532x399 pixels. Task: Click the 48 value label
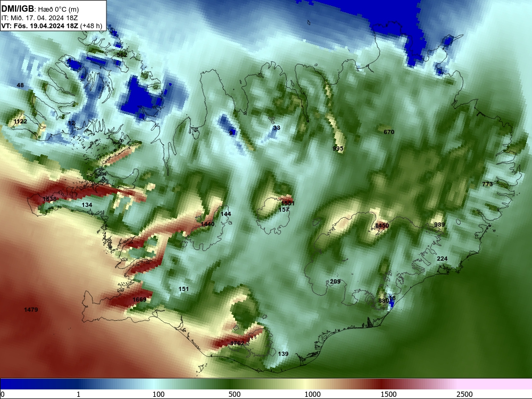point(20,85)
